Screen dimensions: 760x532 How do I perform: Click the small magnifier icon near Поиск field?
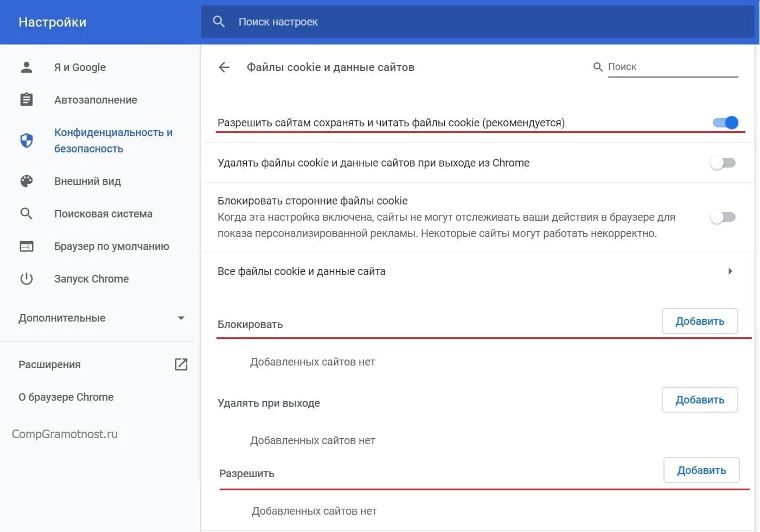[x=598, y=67]
